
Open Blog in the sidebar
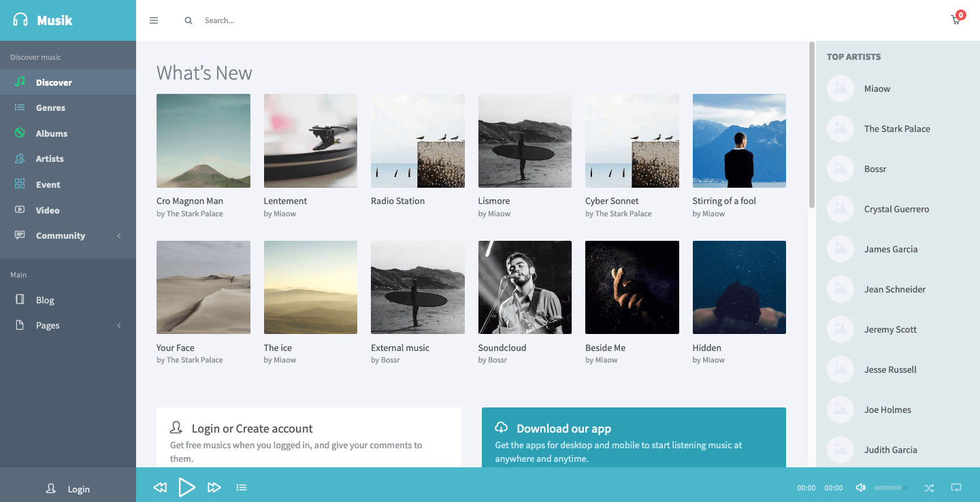click(x=68, y=300)
